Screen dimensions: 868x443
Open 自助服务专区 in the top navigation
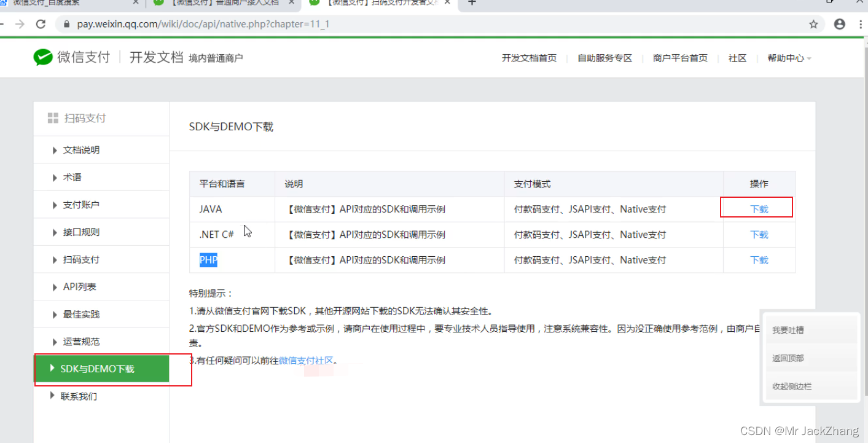[604, 58]
